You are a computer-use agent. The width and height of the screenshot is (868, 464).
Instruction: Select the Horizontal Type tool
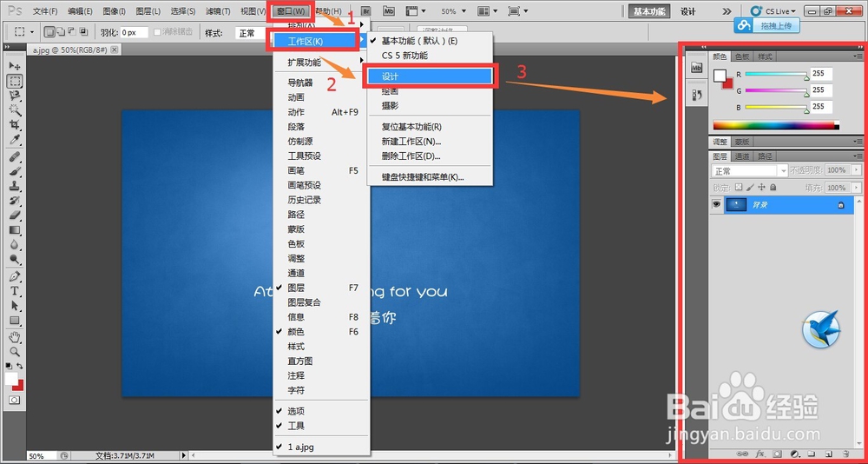click(x=15, y=290)
